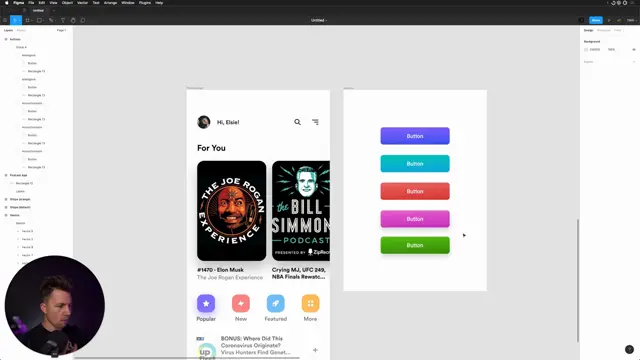Image resolution: width=640 pixels, height=360 pixels.
Task: Click the search icon in the podcast app
Action: [x=298, y=122]
